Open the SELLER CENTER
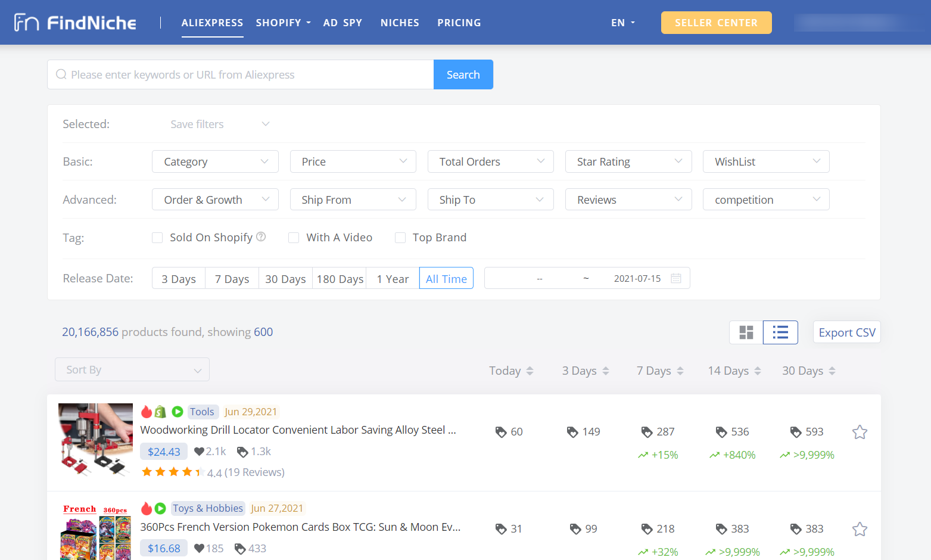Screen dimensions: 931x560 tap(717, 23)
